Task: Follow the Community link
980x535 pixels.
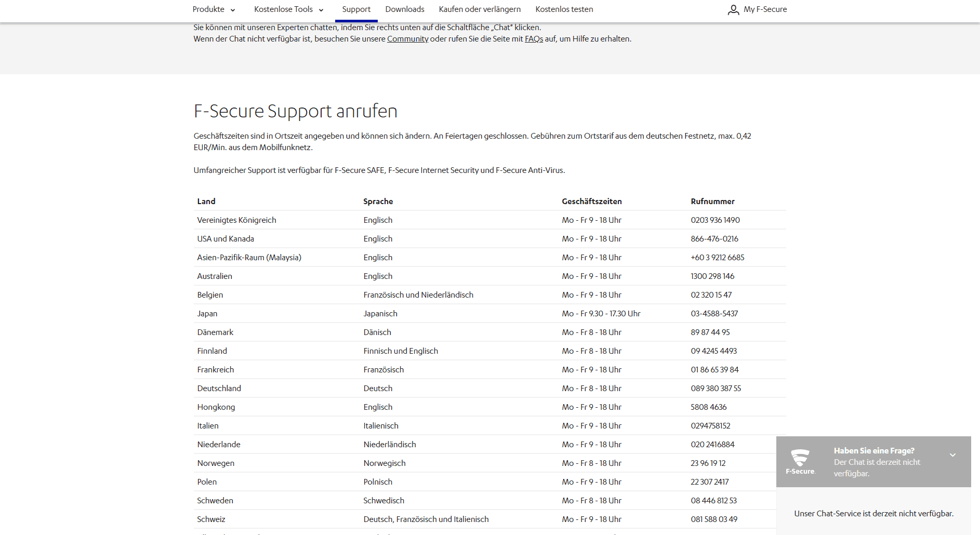Action: click(408, 39)
